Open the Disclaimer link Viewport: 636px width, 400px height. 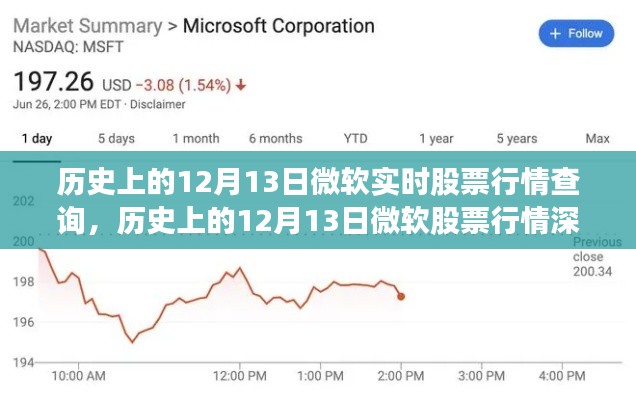[157, 104]
